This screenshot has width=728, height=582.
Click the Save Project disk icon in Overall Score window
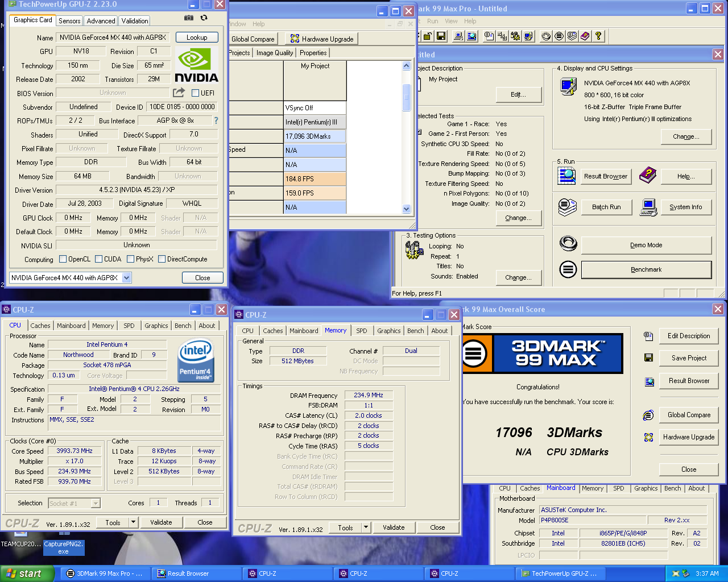pos(648,357)
